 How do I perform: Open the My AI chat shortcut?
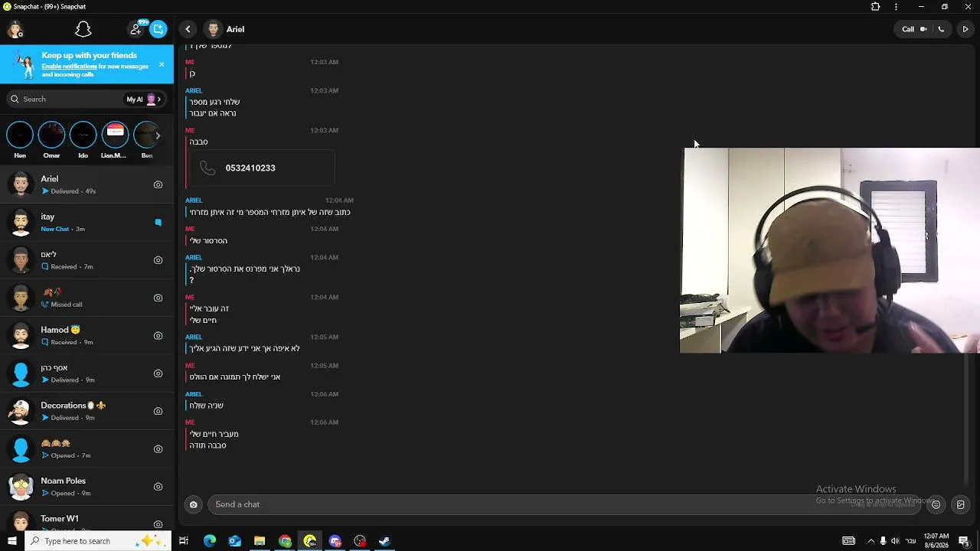pos(144,99)
